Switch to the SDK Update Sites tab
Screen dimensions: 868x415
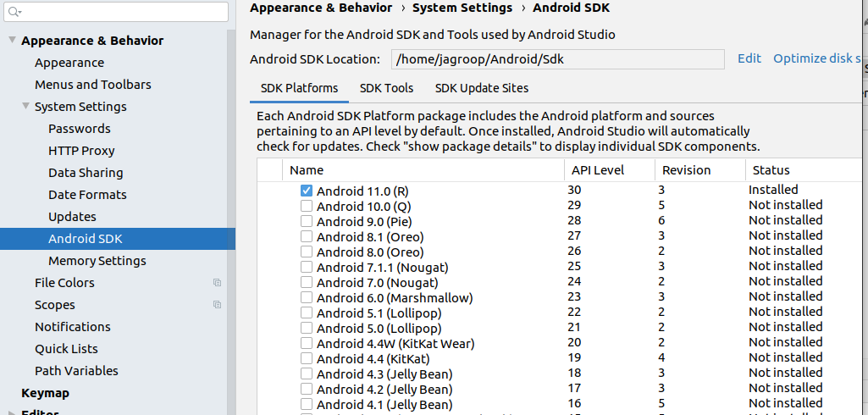point(482,89)
